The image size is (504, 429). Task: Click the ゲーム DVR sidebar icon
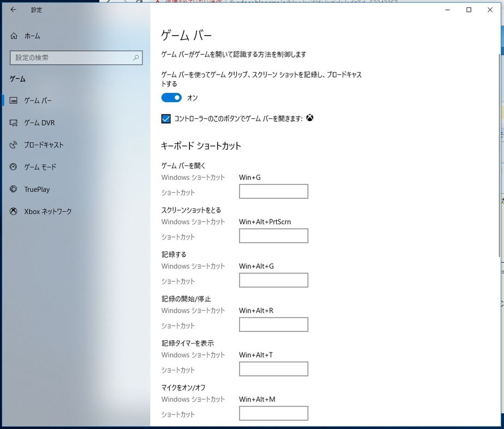(x=13, y=123)
